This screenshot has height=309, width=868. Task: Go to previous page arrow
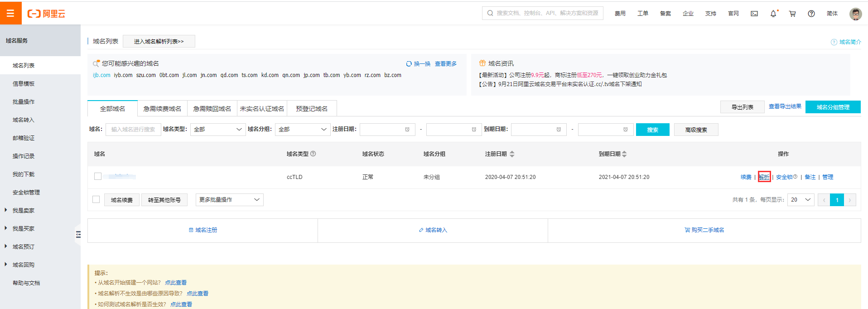[824, 200]
